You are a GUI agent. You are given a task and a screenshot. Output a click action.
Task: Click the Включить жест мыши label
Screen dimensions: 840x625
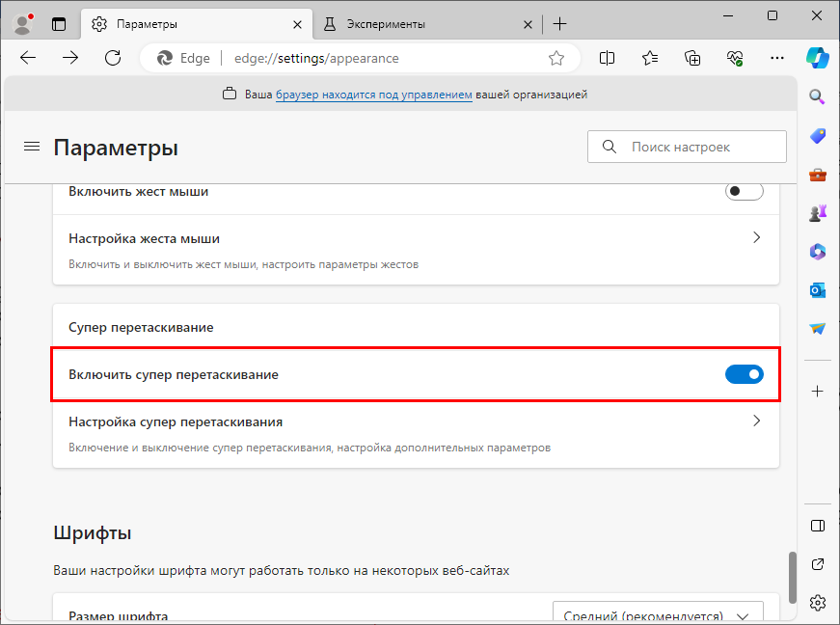(138, 191)
